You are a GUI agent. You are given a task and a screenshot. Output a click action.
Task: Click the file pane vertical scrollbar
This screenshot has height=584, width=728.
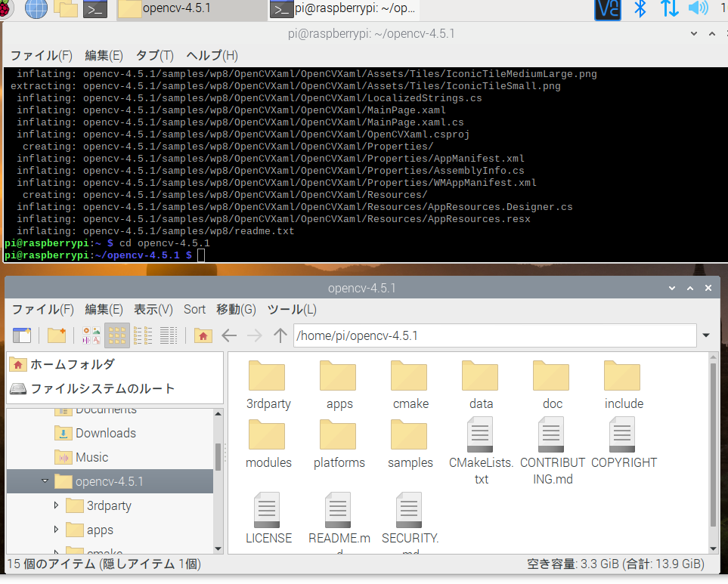713,445
